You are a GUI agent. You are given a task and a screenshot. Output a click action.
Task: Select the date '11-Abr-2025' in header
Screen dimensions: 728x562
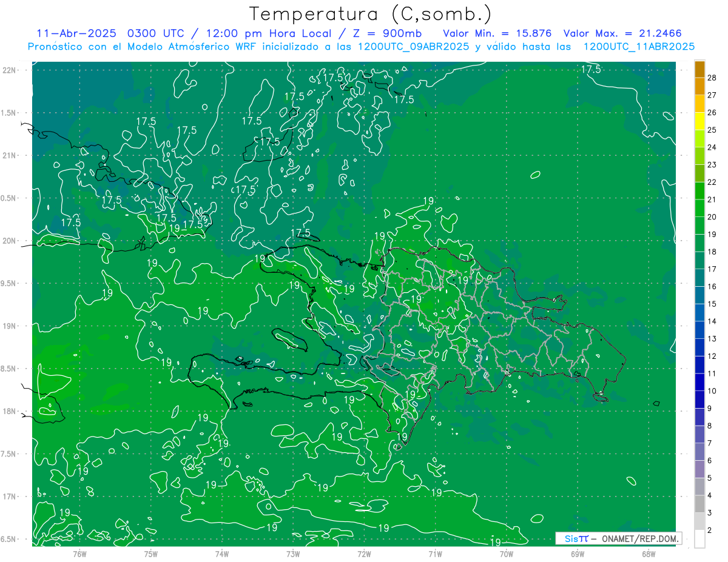(77, 33)
